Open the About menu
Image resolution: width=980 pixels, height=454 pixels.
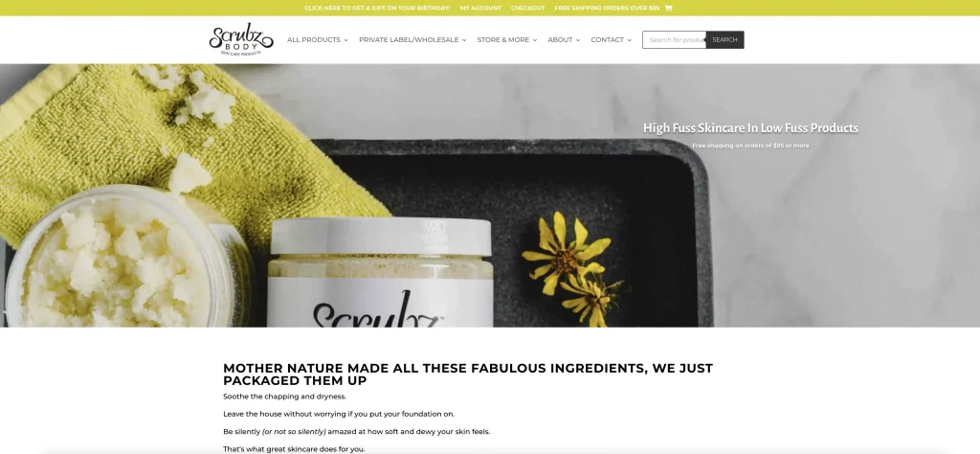pos(560,39)
